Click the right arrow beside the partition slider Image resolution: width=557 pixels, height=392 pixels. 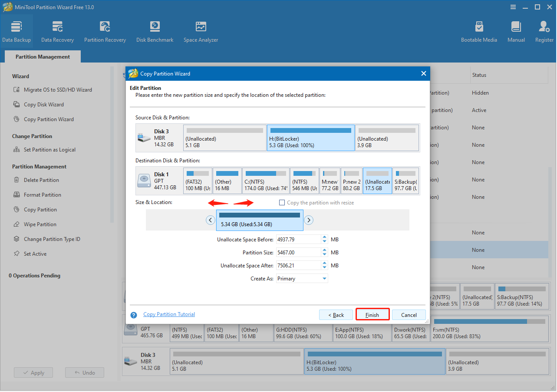tap(309, 220)
